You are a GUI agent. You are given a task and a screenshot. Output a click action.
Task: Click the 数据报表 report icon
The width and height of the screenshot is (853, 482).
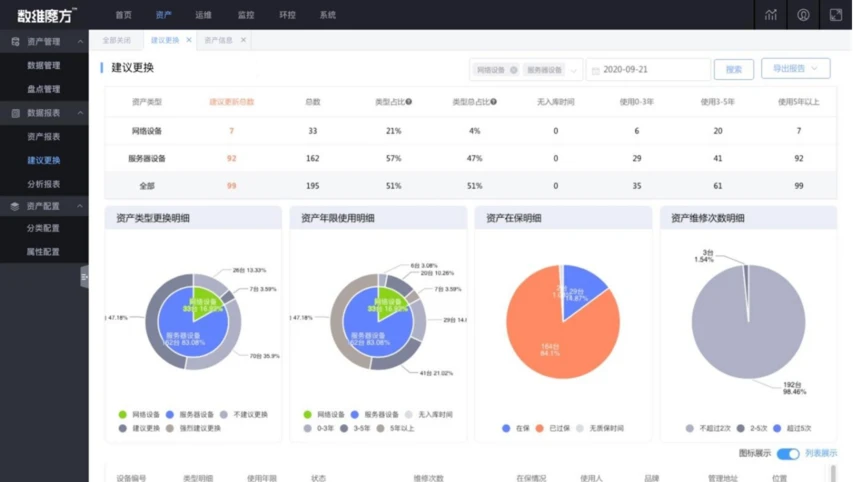pyautogui.click(x=15, y=113)
